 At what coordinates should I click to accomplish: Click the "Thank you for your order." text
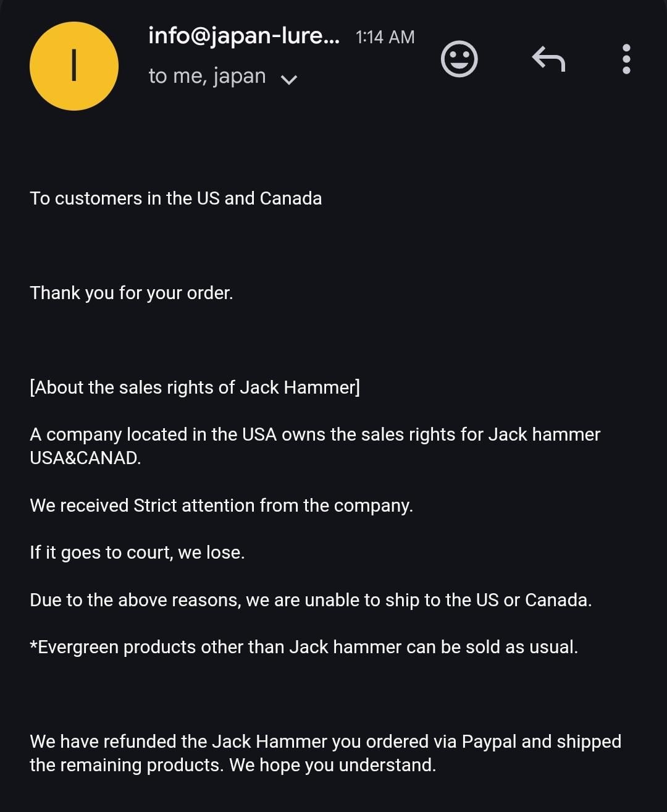coord(131,293)
